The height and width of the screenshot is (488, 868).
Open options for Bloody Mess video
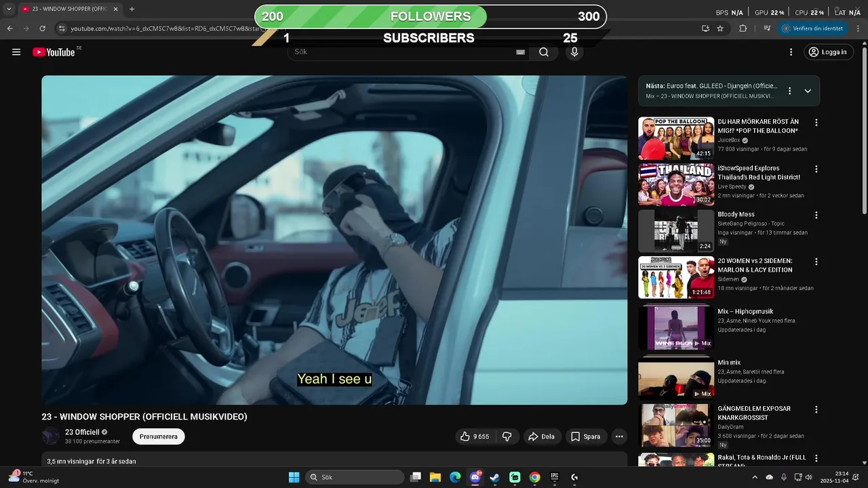pyautogui.click(x=816, y=215)
